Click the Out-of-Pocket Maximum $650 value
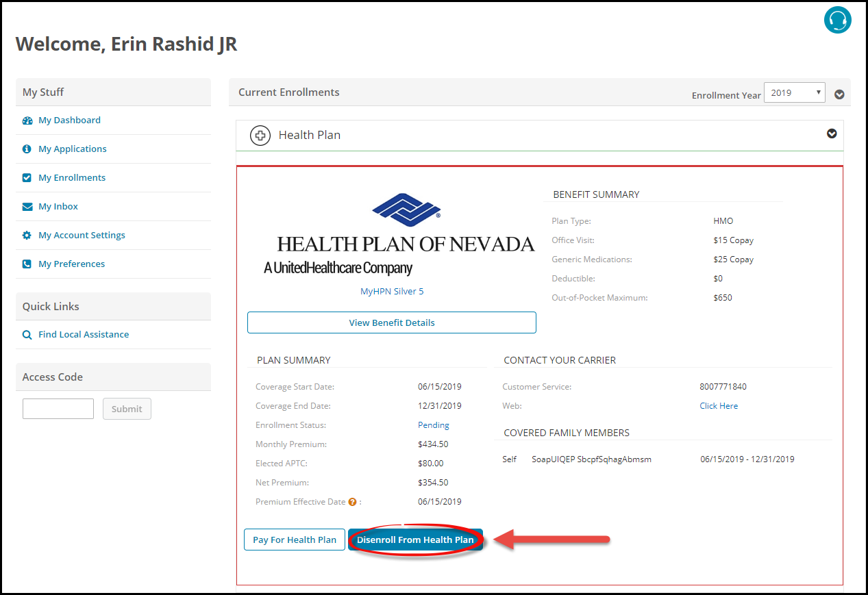Viewport: 868px width, 595px height. coord(723,298)
